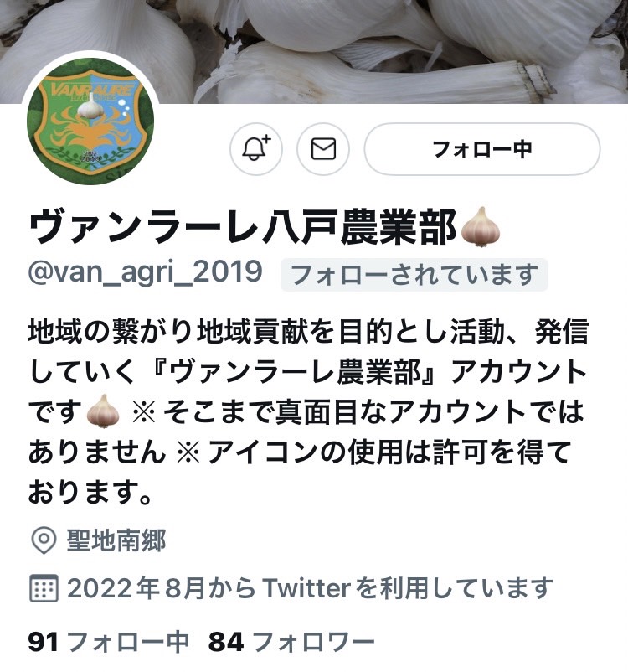Viewport: 628px width, 672px height.
Task: Click the profile name ヴァンラーレ八戸農業部
Action: click(x=242, y=226)
